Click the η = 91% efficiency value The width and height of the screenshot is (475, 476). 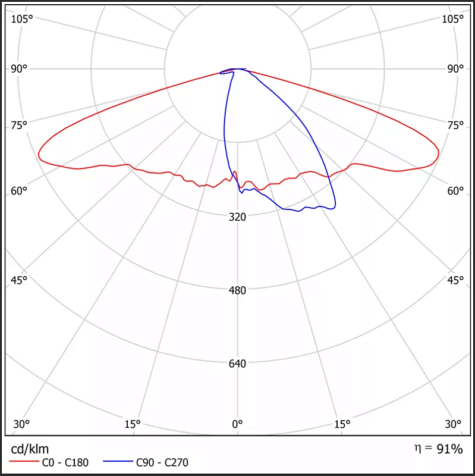pos(438,449)
